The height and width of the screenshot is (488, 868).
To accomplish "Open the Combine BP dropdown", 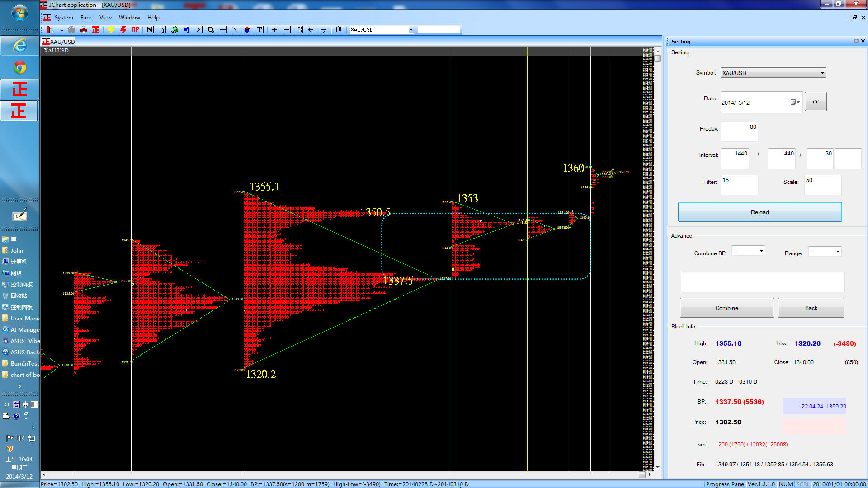I will tap(748, 251).
